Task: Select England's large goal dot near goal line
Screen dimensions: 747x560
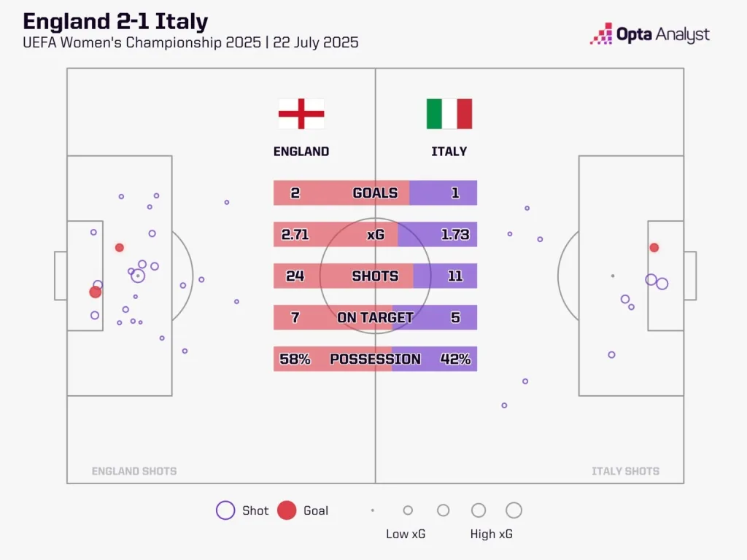Action: 95,292
